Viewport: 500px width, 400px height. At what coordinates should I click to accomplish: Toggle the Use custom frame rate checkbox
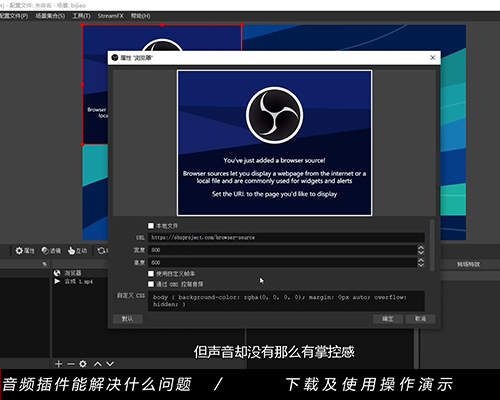[x=151, y=274]
